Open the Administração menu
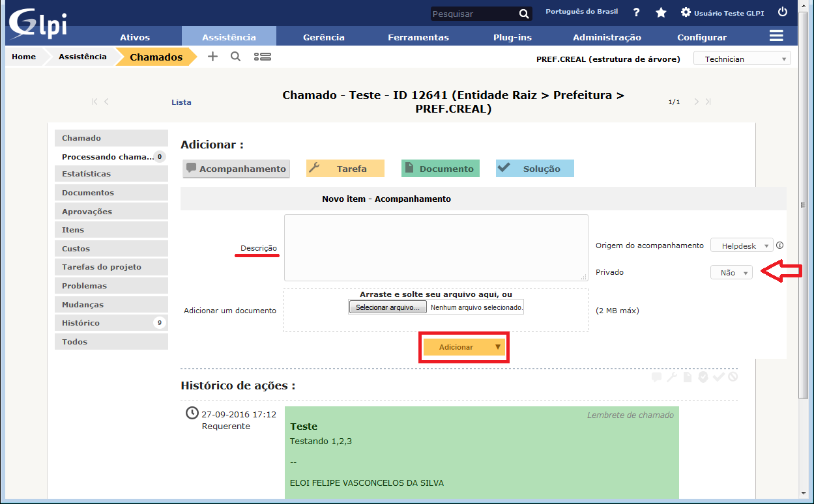The image size is (814, 504). click(x=607, y=37)
